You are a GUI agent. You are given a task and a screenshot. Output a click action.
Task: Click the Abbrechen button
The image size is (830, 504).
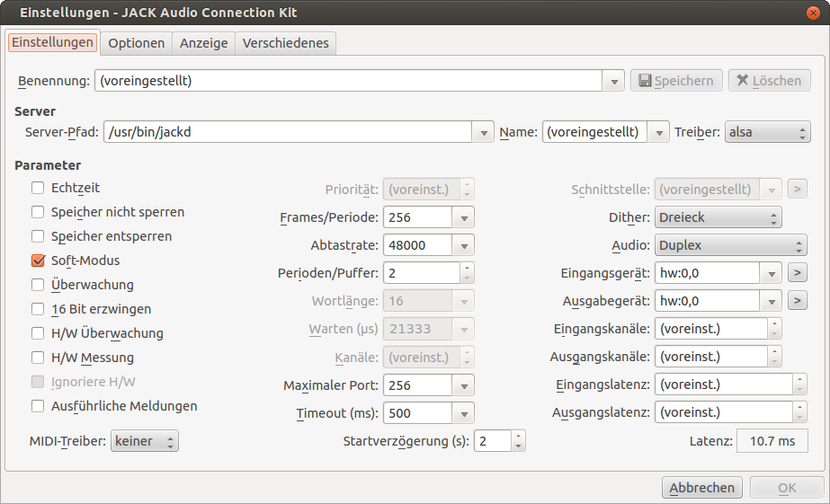coord(702,488)
